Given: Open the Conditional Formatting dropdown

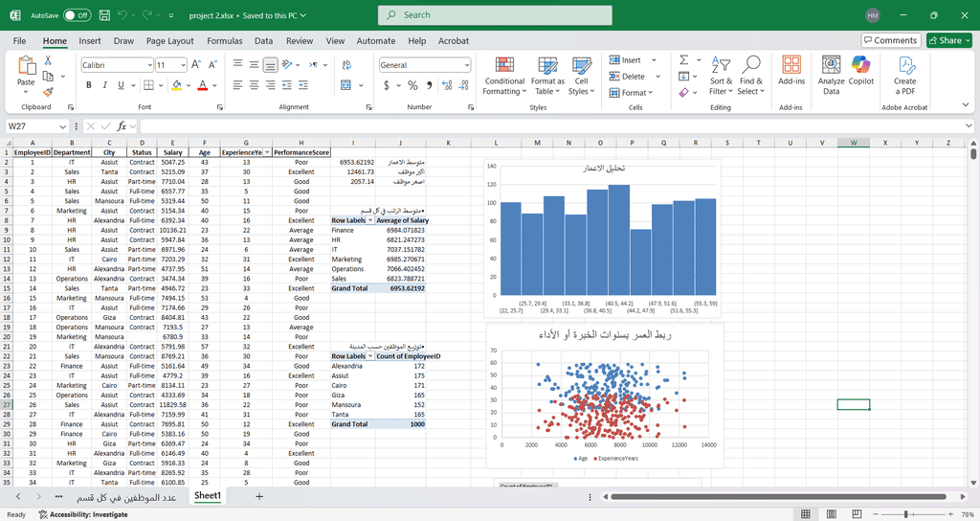Looking at the screenshot, I should (504, 75).
